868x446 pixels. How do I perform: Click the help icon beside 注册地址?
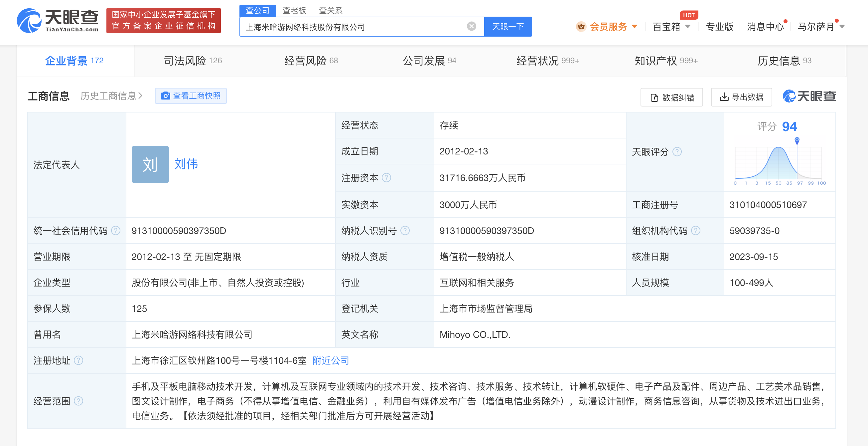(78, 360)
